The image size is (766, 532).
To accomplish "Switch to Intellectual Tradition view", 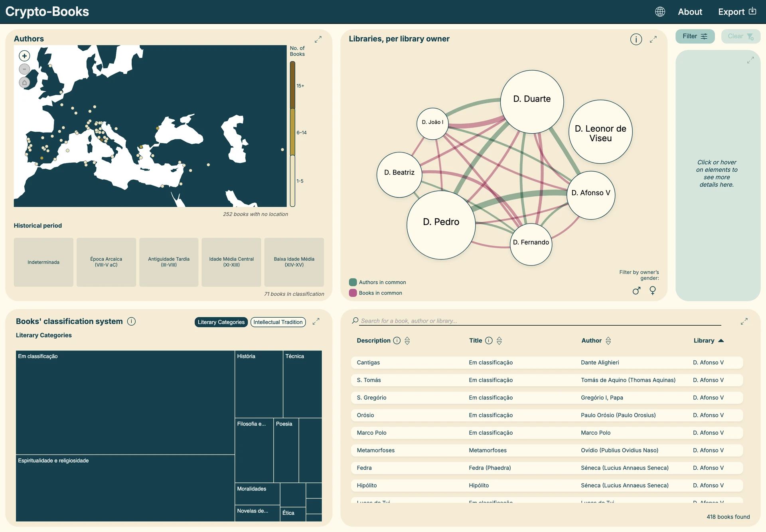I will [278, 322].
